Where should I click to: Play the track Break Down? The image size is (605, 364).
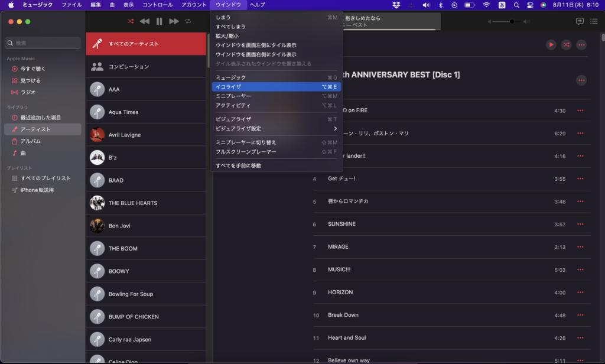[343, 315]
